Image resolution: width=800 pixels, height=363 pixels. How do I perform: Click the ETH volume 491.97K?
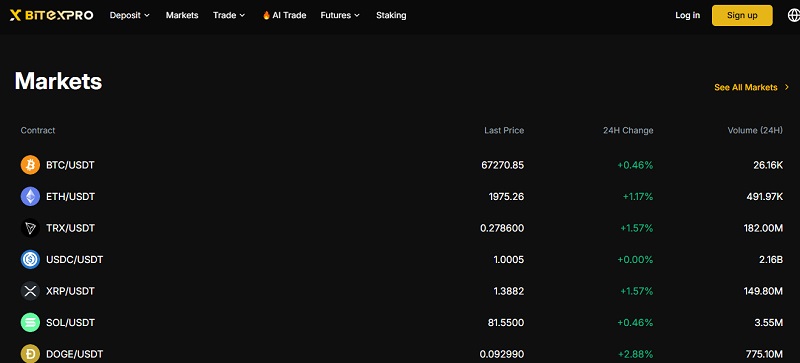click(x=764, y=197)
